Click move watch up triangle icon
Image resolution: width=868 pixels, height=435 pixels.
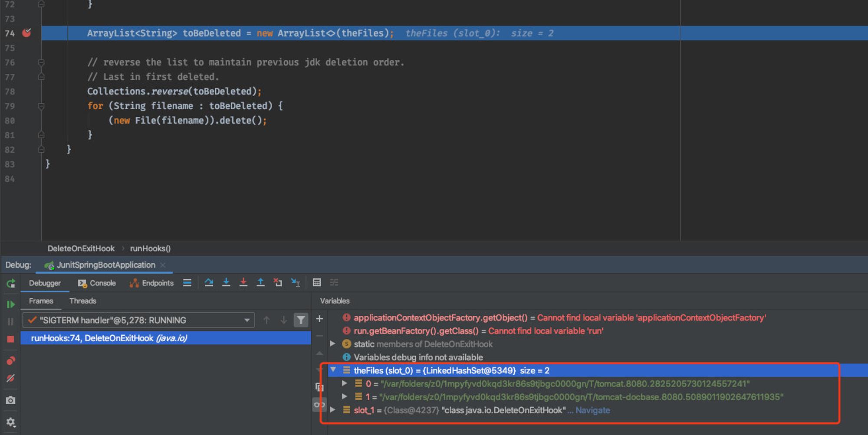tap(319, 353)
